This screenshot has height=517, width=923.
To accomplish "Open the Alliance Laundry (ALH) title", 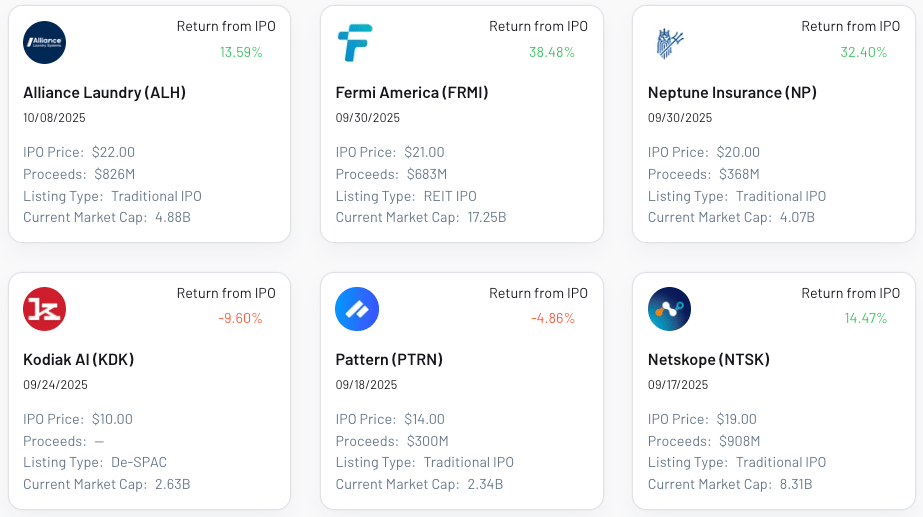I will point(105,92).
